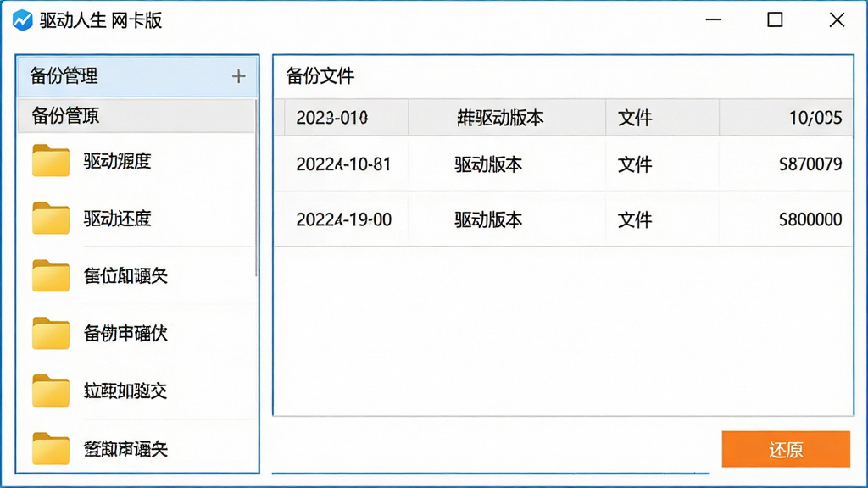The width and height of the screenshot is (868, 488).
Task: Click the orange 还原 restore button
Action: [x=786, y=449]
